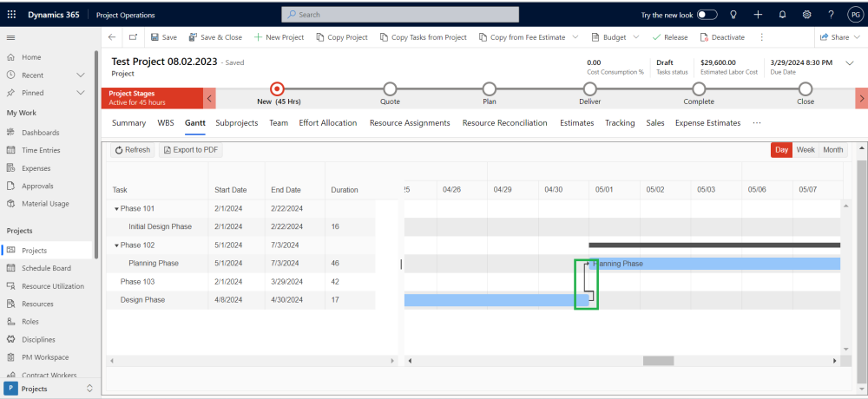Image resolution: width=868 pixels, height=399 pixels.
Task: Click the lightbulb assistant icon
Action: pyautogui.click(x=733, y=15)
